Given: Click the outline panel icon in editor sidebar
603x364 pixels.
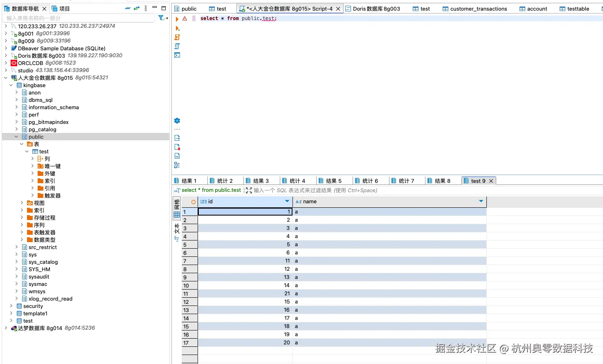Looking at the screenshot, I should point(177,165).
